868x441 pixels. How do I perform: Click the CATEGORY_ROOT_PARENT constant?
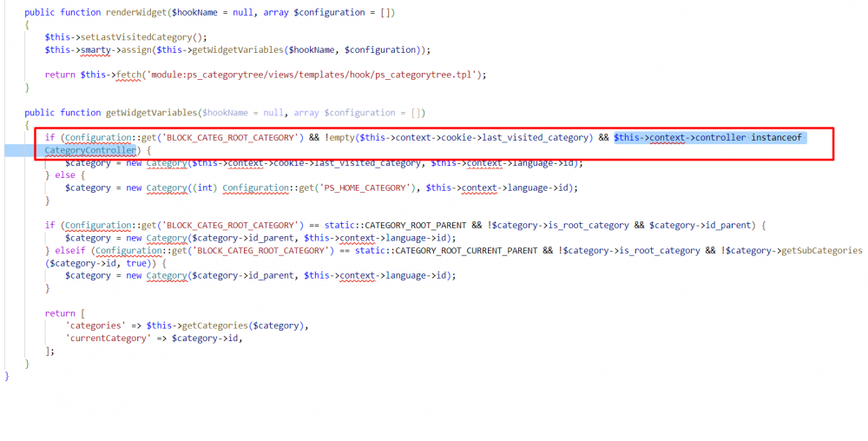pos(415,225)
